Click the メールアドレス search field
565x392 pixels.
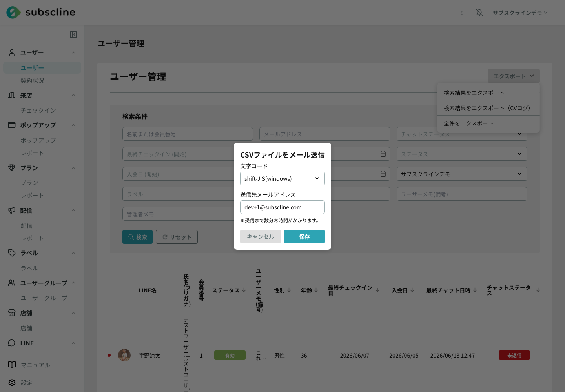325,134
